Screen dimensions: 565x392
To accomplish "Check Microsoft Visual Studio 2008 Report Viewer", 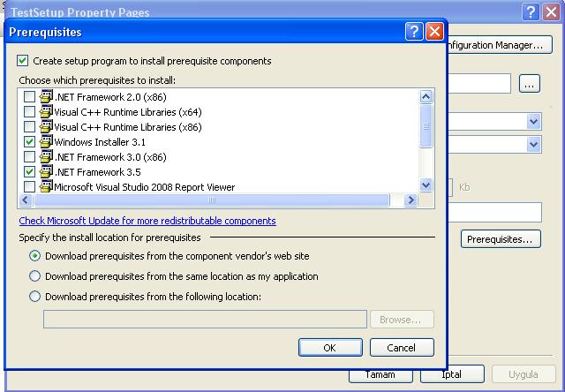I will 29,186.
